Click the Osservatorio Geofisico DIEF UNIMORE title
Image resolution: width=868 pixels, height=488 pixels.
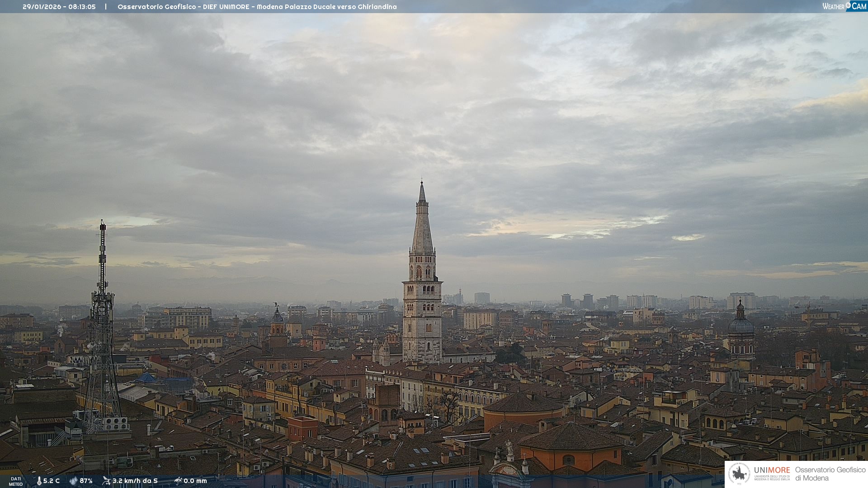pyautogui.click(x=257, y=7)
